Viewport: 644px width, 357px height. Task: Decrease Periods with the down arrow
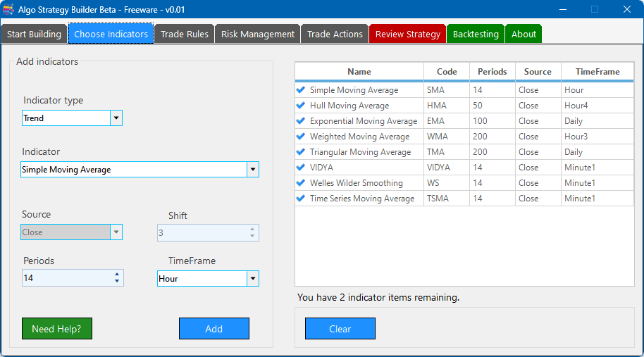coord(117,282)
